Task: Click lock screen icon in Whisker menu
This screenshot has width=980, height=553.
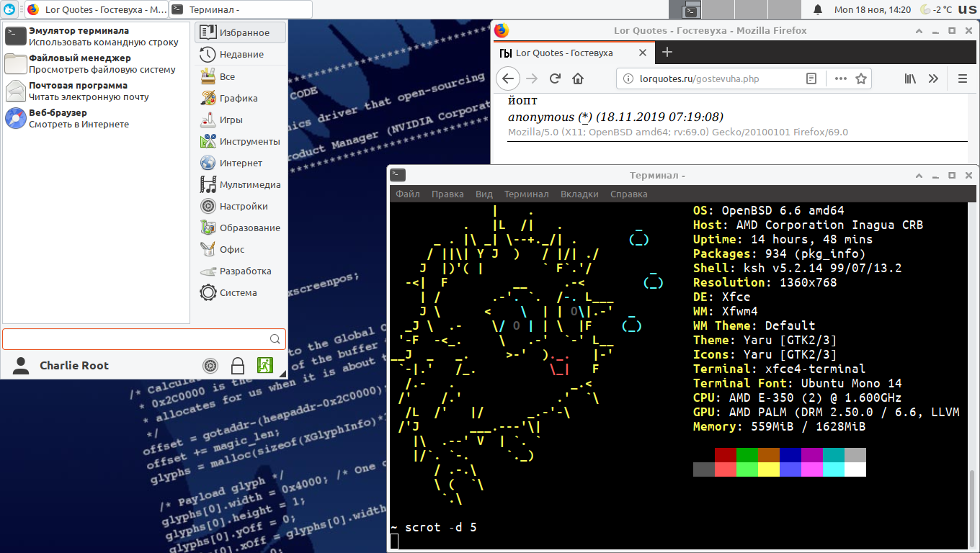Action: click(238, 366)
